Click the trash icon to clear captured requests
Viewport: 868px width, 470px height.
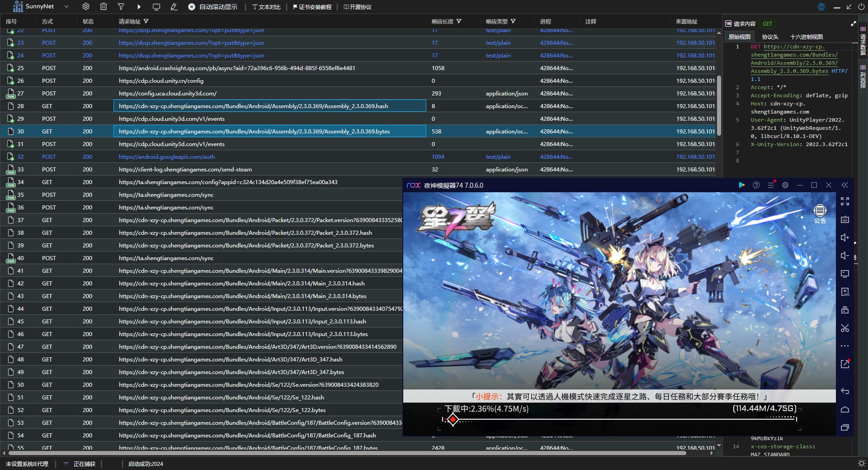point(104,7)
